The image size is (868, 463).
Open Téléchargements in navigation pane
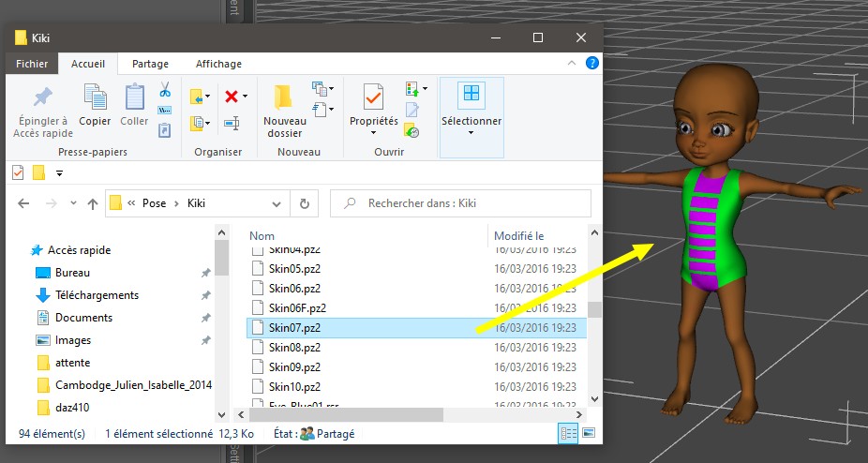pos(97,295)
